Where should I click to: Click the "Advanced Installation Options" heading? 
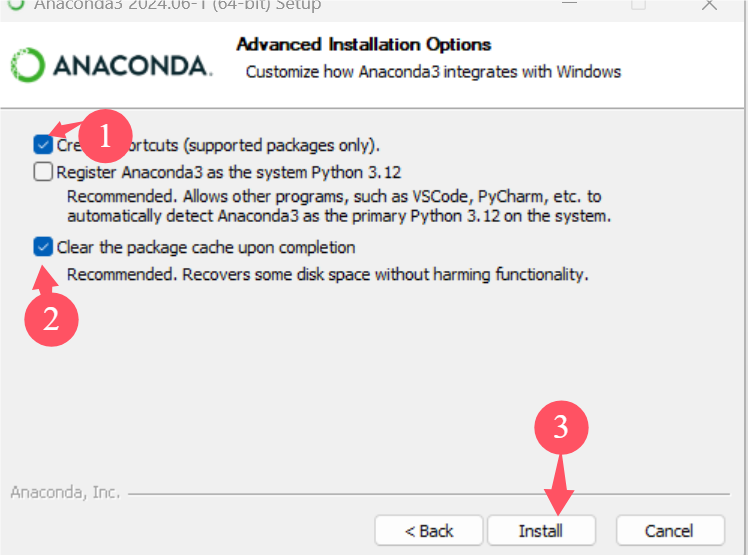pyautogui.click(x=364, y=45)
